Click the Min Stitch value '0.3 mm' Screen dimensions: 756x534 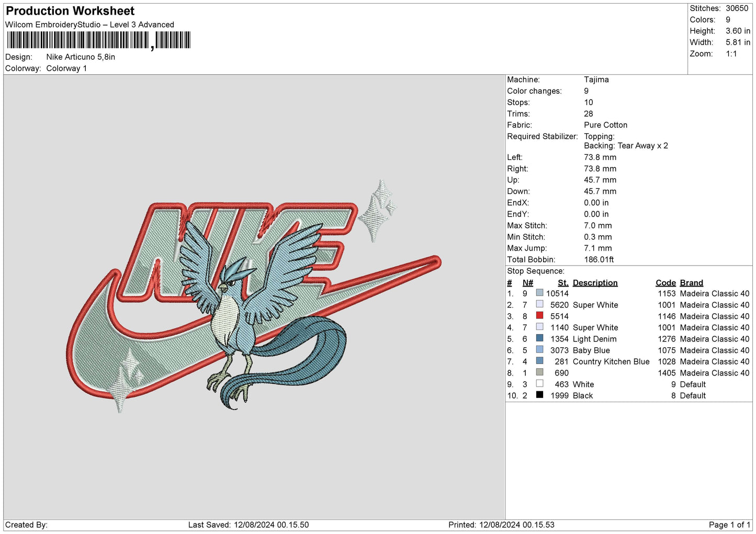coord(597,237)
